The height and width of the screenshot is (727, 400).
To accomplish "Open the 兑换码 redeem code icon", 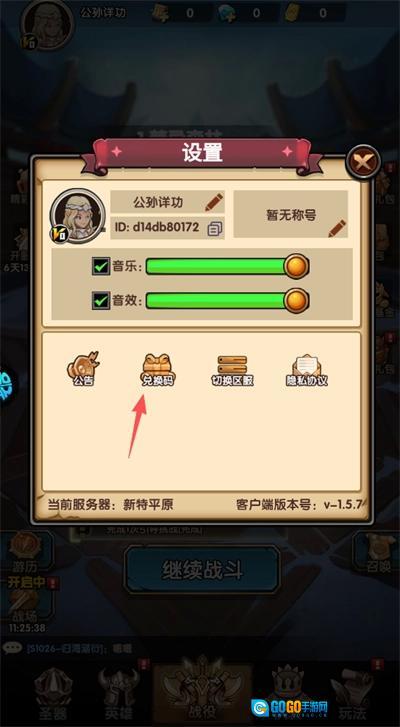I will (159, 370).
